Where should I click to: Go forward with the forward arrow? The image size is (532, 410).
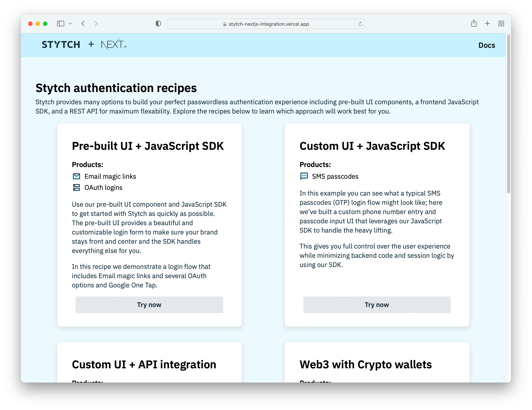click(x=96, y=24)
